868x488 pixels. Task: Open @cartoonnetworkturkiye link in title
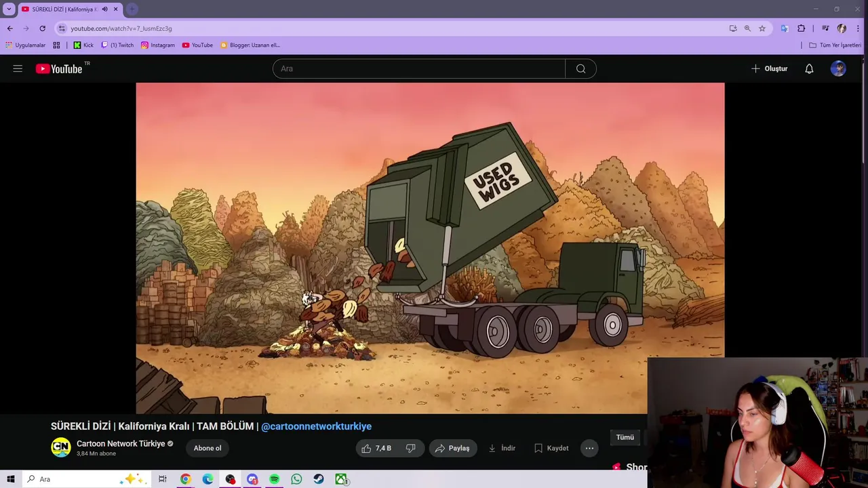coord(316,426)
